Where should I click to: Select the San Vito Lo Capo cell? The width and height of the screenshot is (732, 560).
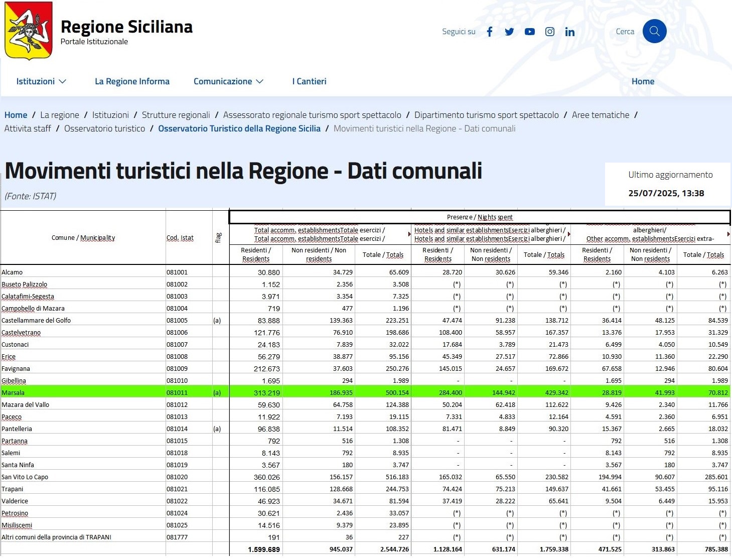(25, 477)
